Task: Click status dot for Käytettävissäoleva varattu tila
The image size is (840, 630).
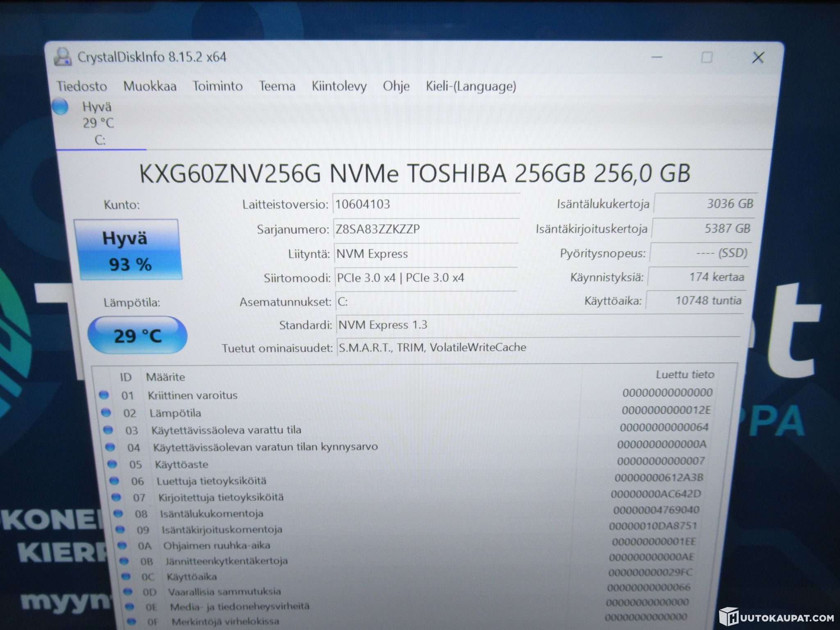Action: tap(108, 430)
